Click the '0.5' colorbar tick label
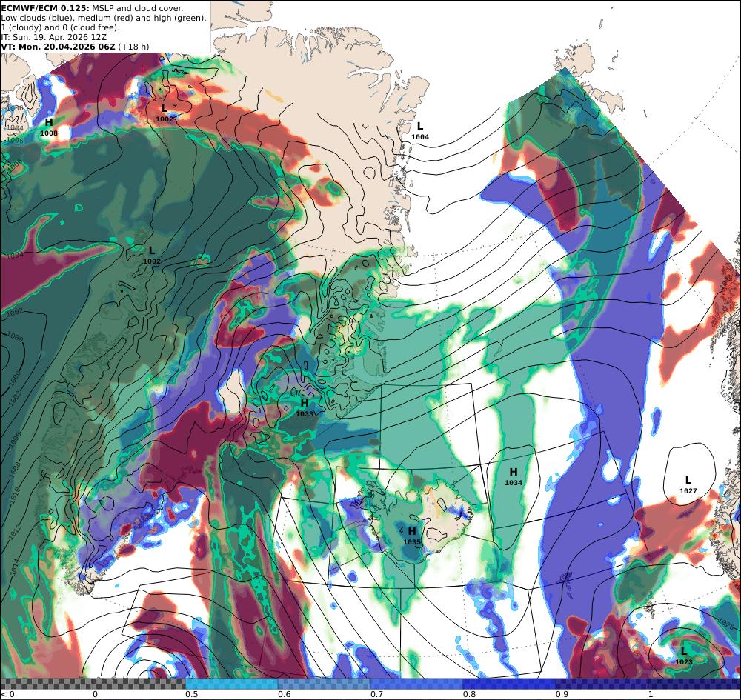Viewport: 741px width, 700px height. 191,694
